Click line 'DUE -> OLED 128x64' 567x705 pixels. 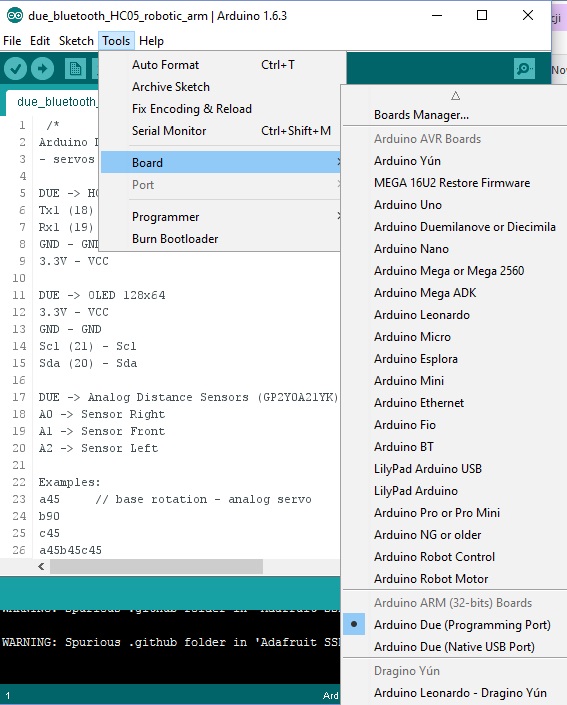coord(102,295)
